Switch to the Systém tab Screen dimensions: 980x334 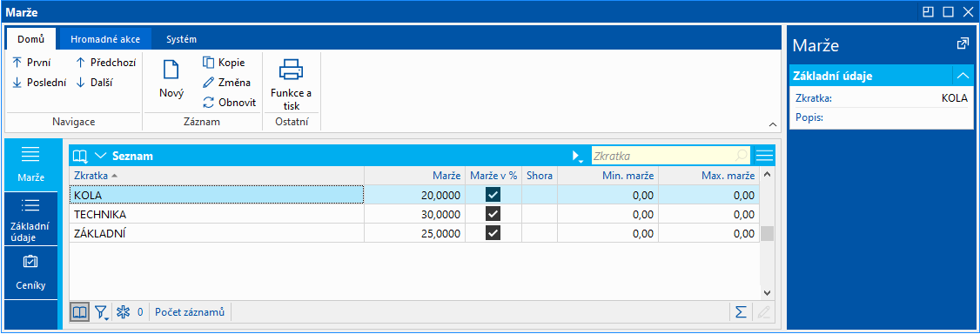point(182,39)
